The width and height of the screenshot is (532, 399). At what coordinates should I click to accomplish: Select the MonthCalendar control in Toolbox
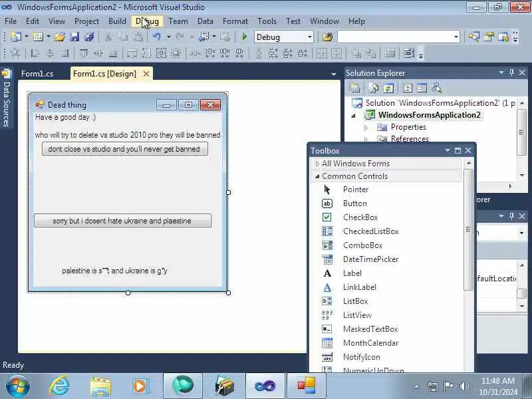370,343
